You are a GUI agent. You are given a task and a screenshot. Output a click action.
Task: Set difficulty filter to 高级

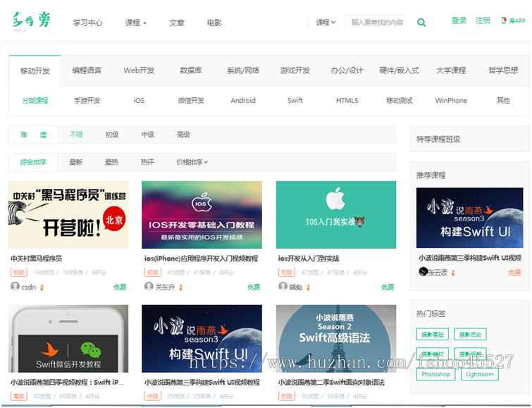183,135
